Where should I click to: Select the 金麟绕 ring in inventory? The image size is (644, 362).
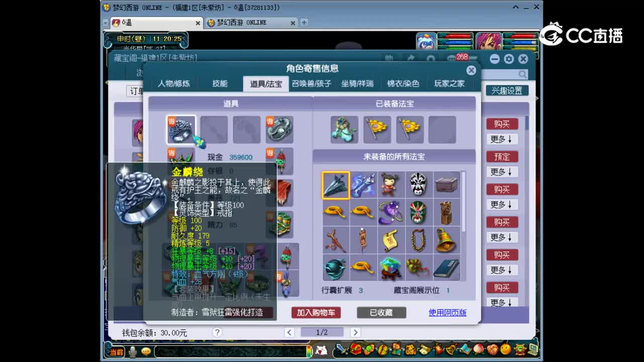[181, 130]
